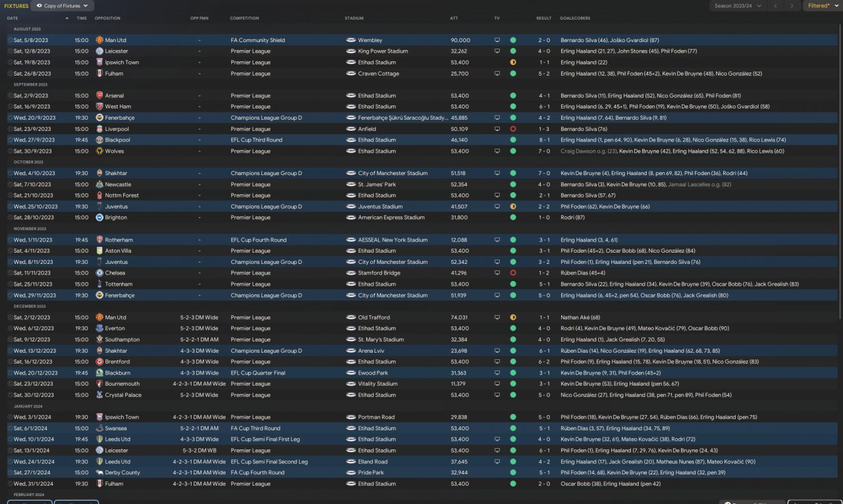The height and width of the screenshot is (504, 843).
Task: Sort by the RESULT column header
Action: (544, 18)
